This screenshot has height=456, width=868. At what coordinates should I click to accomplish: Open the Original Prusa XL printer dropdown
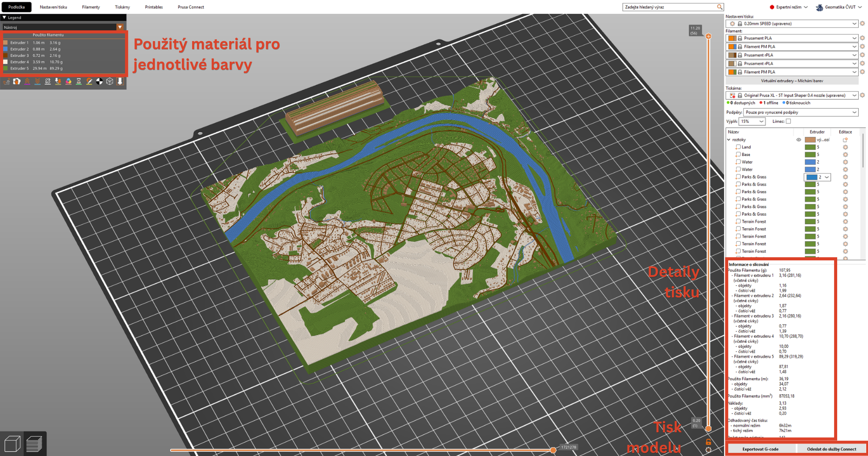[x=792, y=95]
